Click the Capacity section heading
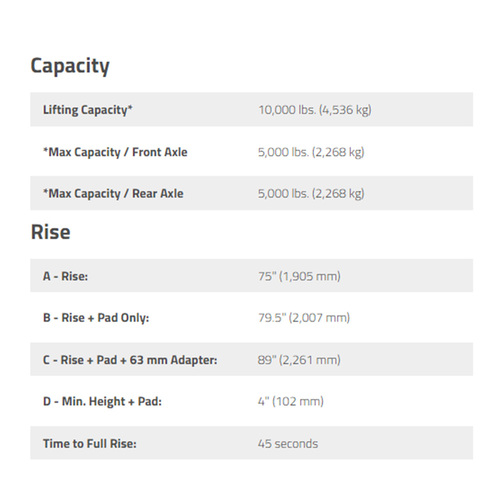The height and width of the screenshot is (500, 500). tap(70, 66)
